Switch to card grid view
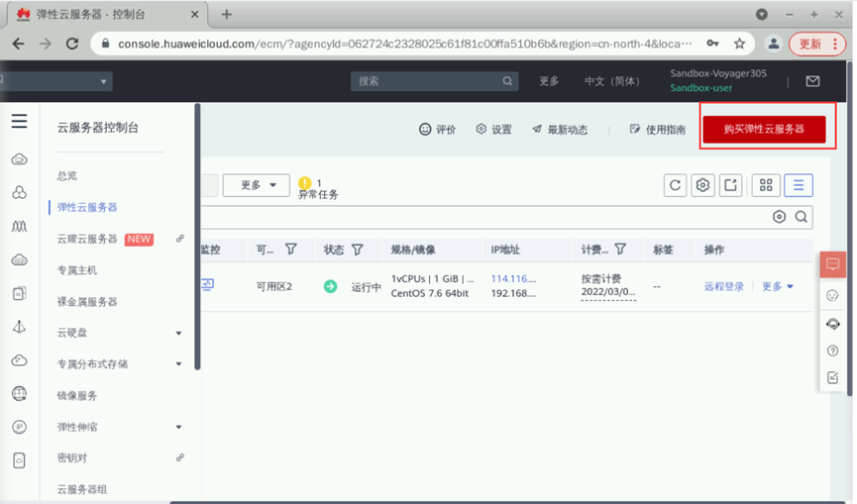Image resolution: width=857 pixels, height=504 pixels. (x=766, y=185)
